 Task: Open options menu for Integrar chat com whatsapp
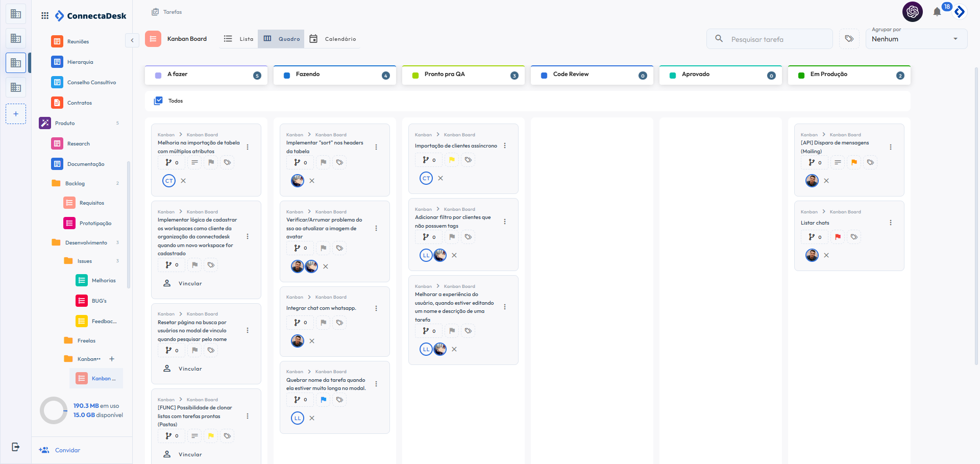point(376,308)
